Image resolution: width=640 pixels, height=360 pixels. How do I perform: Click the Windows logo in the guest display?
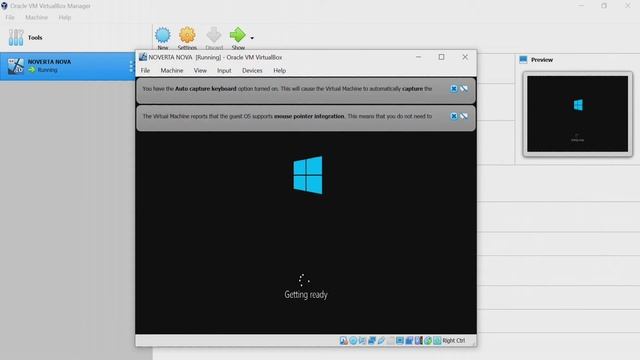point(308,175)
